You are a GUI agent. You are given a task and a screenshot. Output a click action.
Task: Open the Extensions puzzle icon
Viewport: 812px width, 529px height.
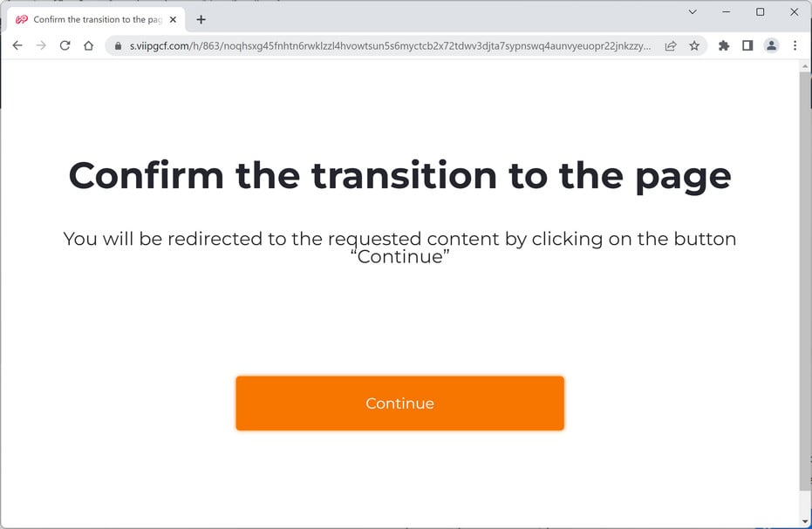click(724, 45)
